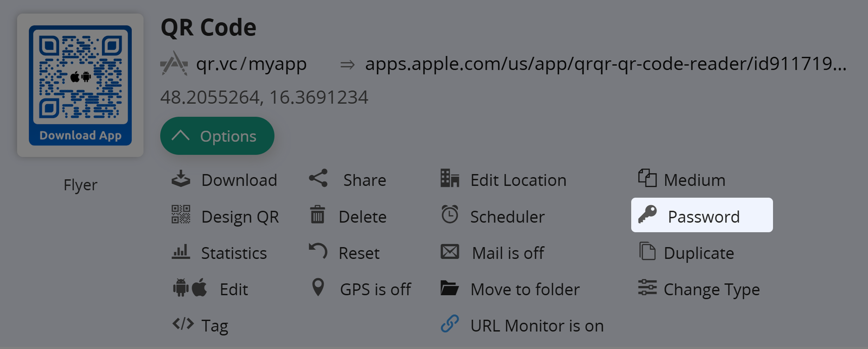Click the Delete trash can icon
This screenshot has height=349, width=868.
(317, 215)
